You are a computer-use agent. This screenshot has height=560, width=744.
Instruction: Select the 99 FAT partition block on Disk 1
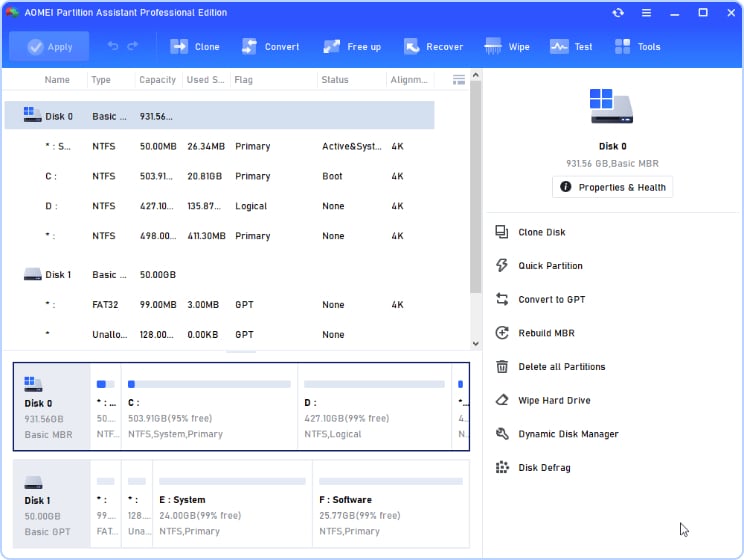tap(106, 504)
